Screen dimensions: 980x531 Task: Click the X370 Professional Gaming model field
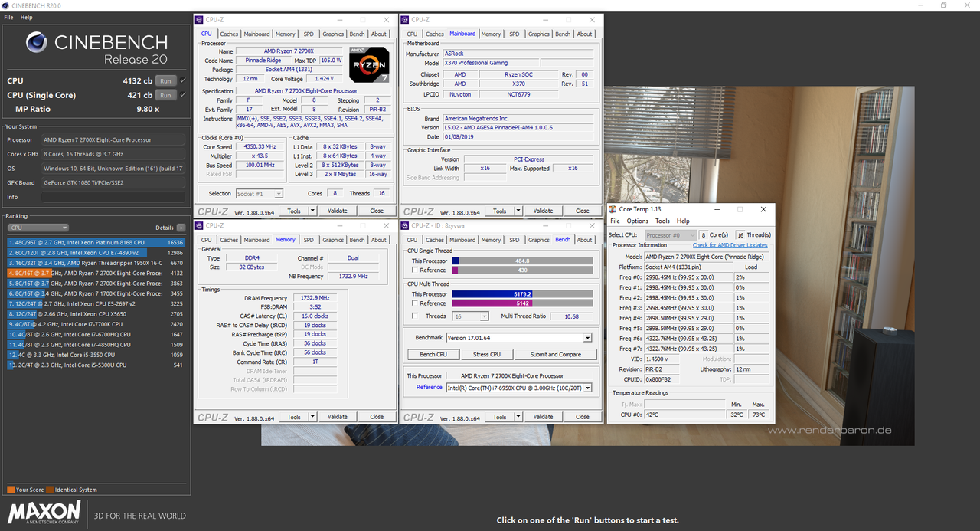491,63
